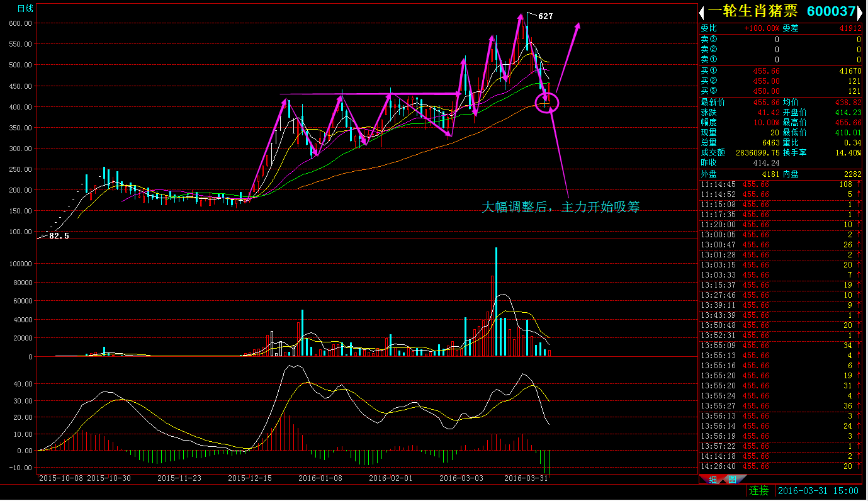
Task: Select the 量比 value 0.34
Action: [852, 143]
